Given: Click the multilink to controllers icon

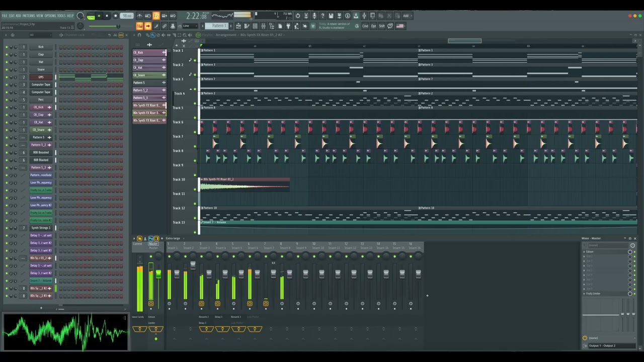Looking at the screenshot, I should (x=173, y=26).
